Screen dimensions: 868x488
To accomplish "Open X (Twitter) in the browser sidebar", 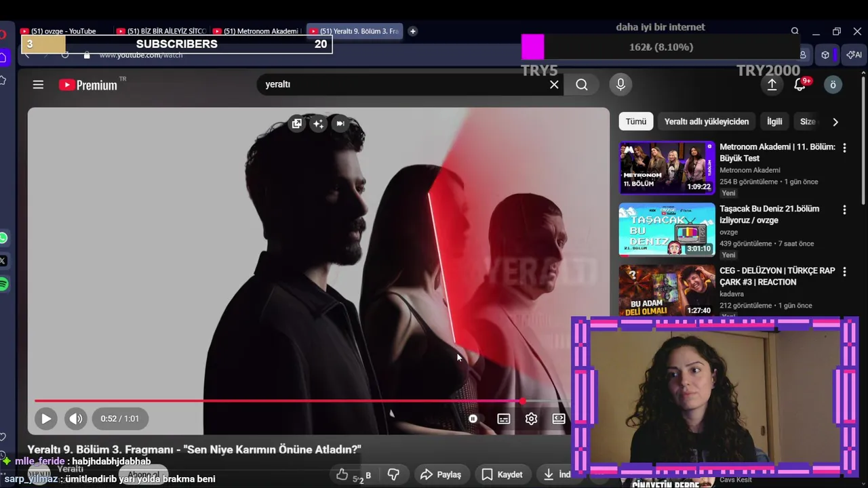I will [x=3, y=261].
